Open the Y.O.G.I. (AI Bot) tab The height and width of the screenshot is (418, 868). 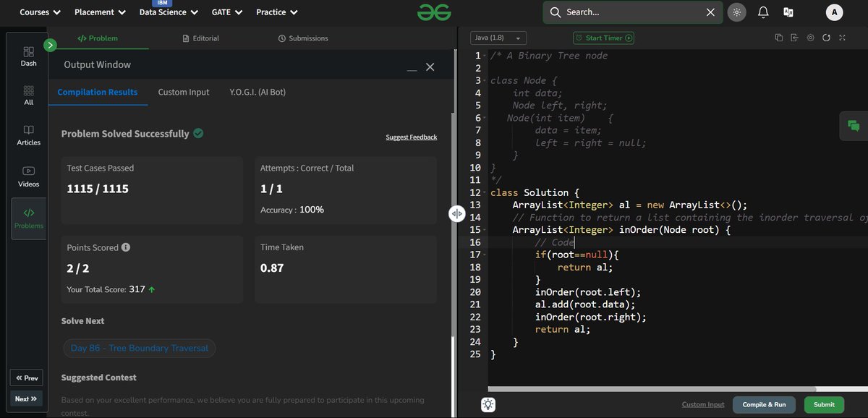point(258,92)
